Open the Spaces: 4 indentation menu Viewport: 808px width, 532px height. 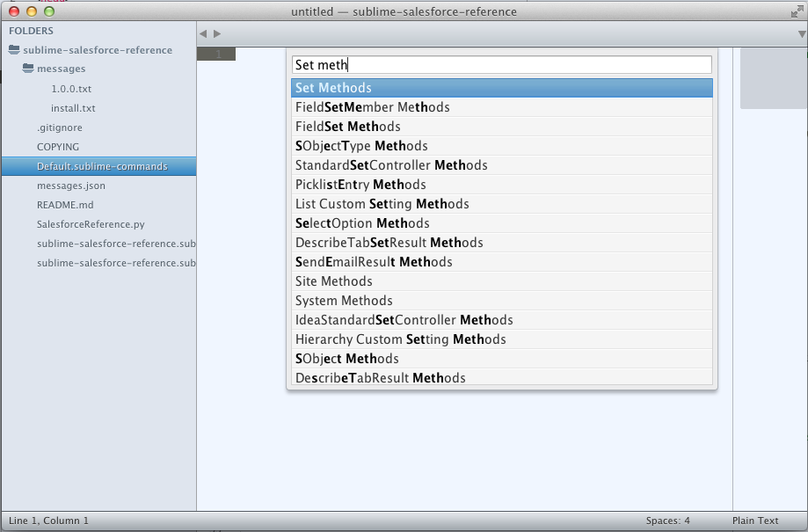tap(667, 521)
